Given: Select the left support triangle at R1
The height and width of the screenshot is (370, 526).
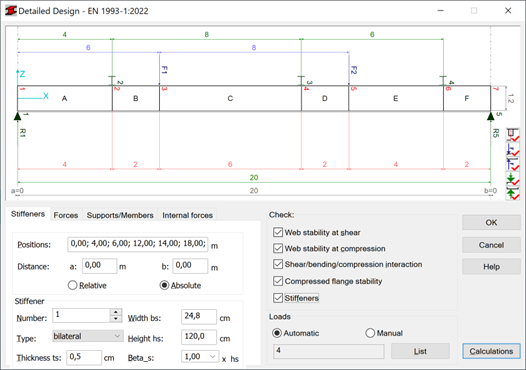Looking at the screenshot, I should tap(17, 116).
